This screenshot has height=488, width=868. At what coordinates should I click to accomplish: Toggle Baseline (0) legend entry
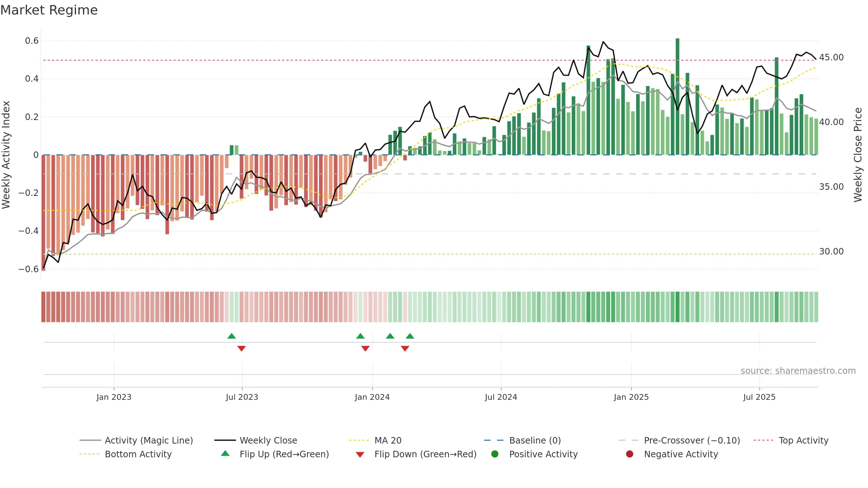[522, 440]
